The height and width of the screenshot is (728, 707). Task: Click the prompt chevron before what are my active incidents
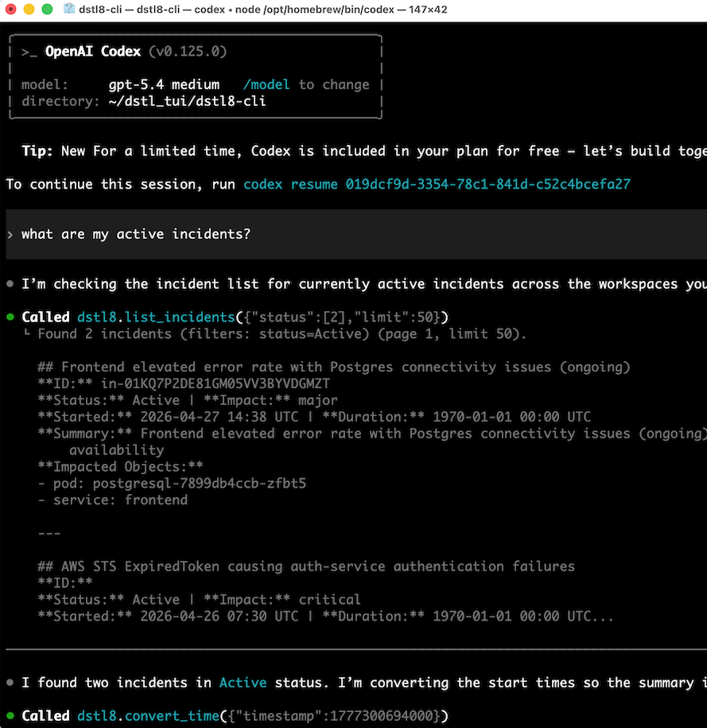(10, 235)
